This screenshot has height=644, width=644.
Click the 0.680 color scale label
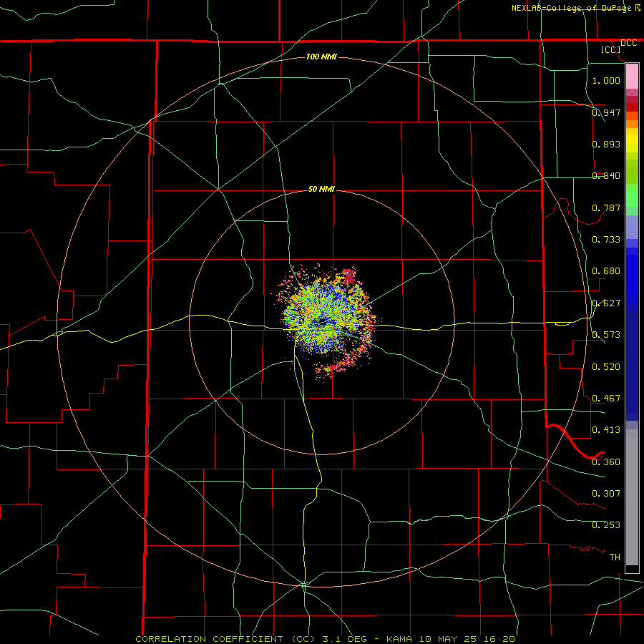click(x=606, y=271)
